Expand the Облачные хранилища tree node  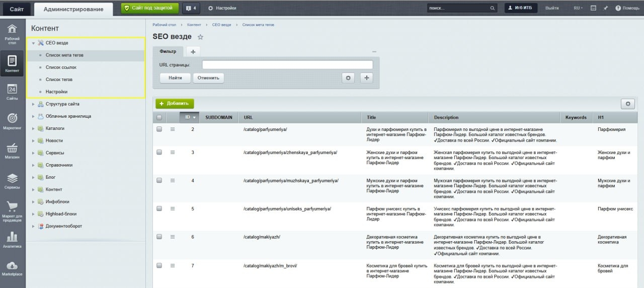pos(33,116)
